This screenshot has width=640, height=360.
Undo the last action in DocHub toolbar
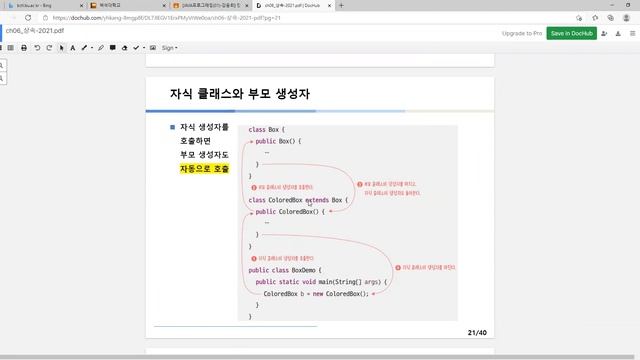(x=37, y=48)
